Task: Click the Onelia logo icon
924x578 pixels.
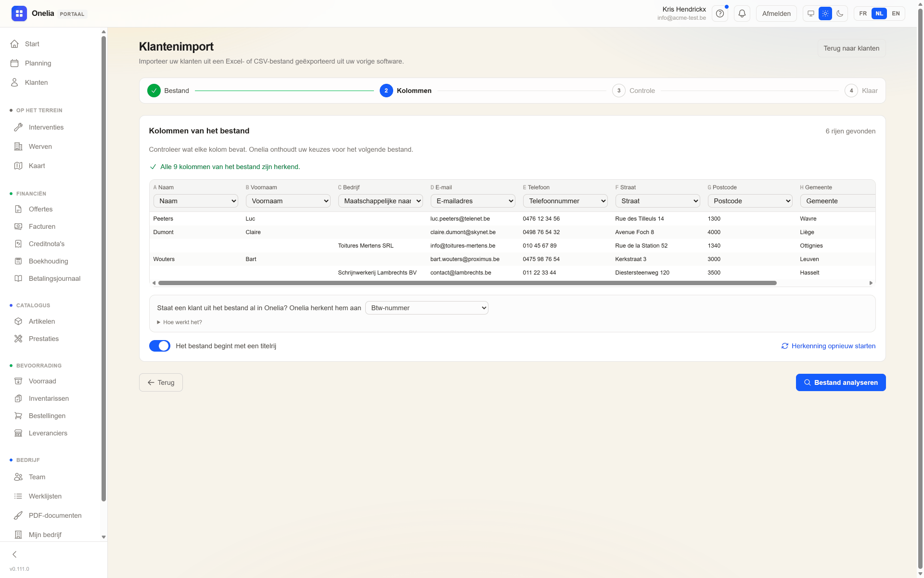Action: click(19, 13)
